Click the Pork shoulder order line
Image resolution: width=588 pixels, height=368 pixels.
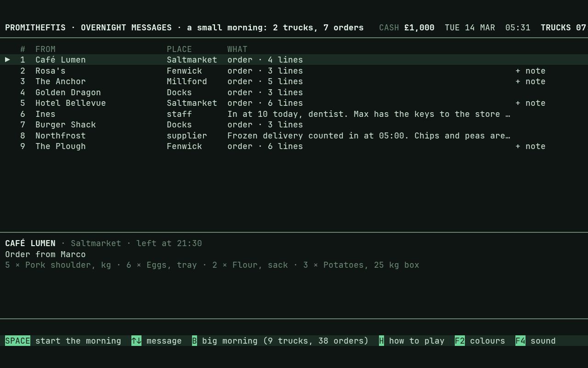tap(58, 265)
